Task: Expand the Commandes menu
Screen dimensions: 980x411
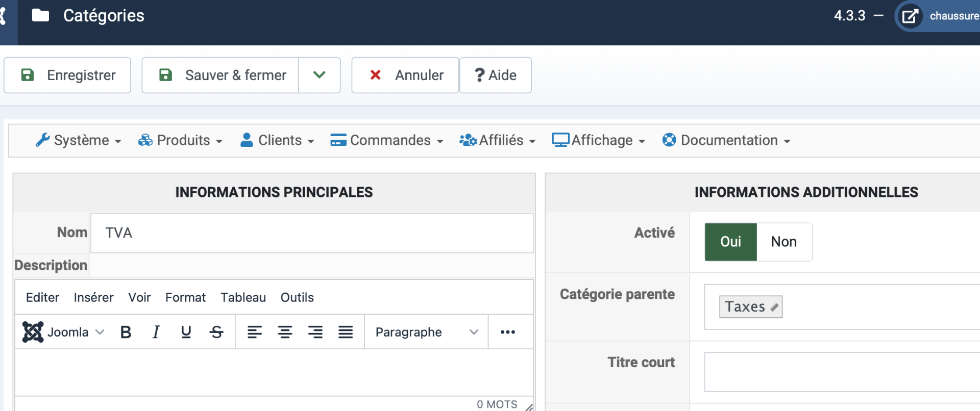Action: click(387, 140)
